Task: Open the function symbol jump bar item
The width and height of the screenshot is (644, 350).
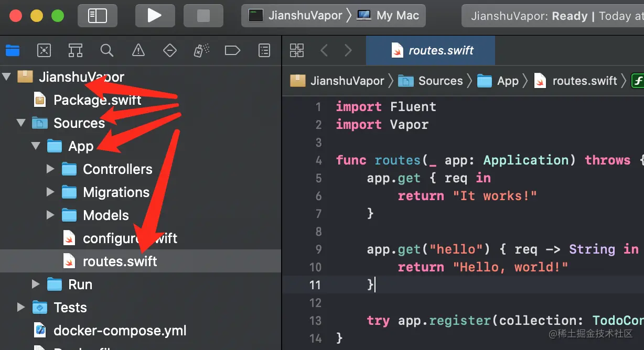Action: (x=637, y=81)
